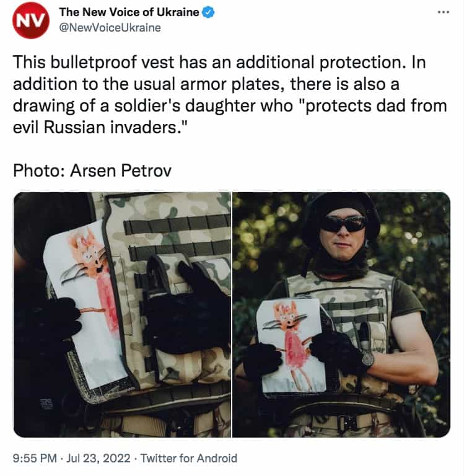The image size is (464, 476).
Task: Click the Photo: Arsen Petrov credit line
Action: click(92, 170)
